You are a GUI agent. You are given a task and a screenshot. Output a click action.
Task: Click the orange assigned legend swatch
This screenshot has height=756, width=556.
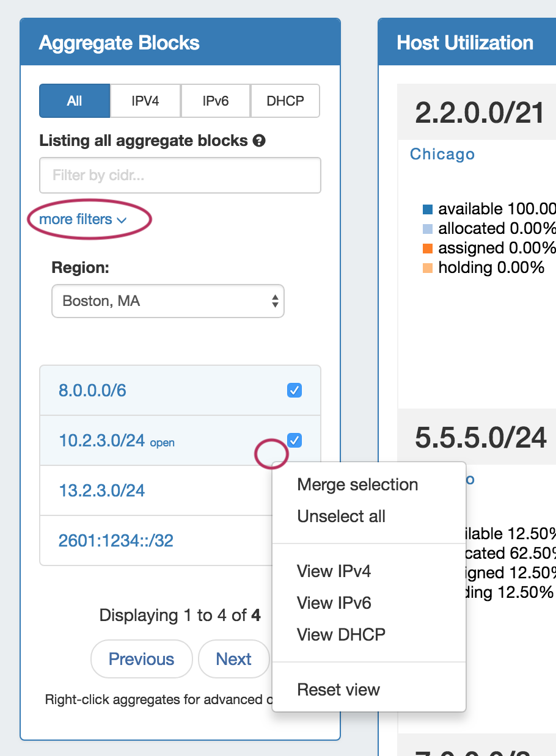click(428, 249)
